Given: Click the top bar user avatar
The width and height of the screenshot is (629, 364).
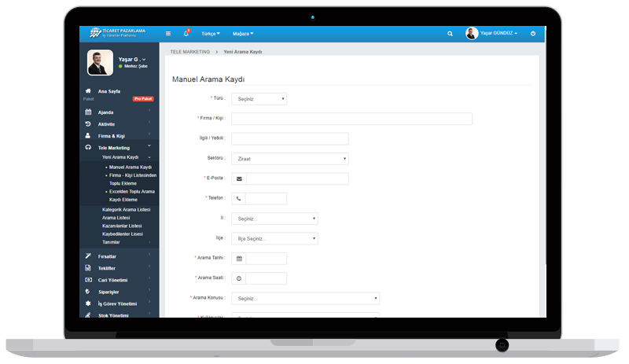Looking at the screenshot, I should (x=472, y=33).
